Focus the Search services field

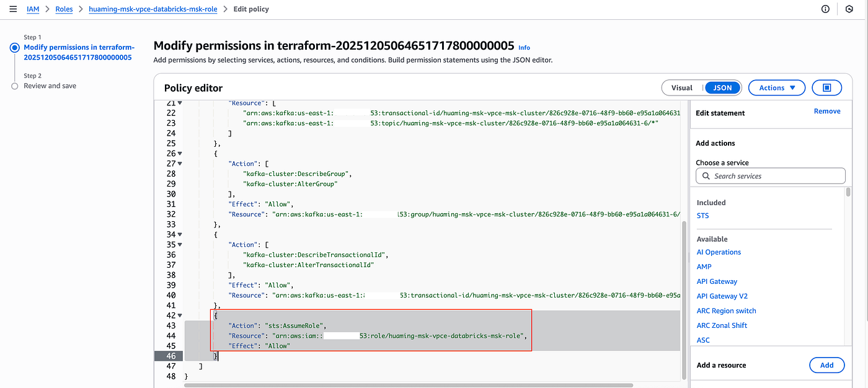click(771, 176)
